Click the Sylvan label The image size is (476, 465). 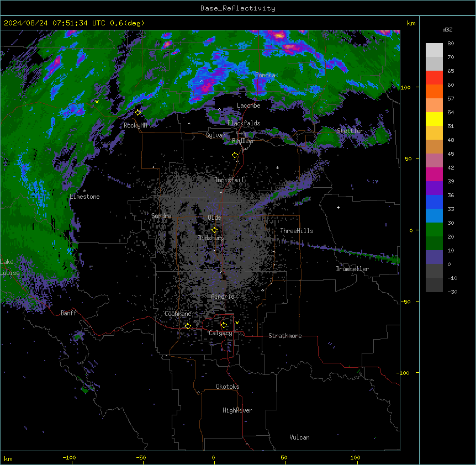[215, 135]
